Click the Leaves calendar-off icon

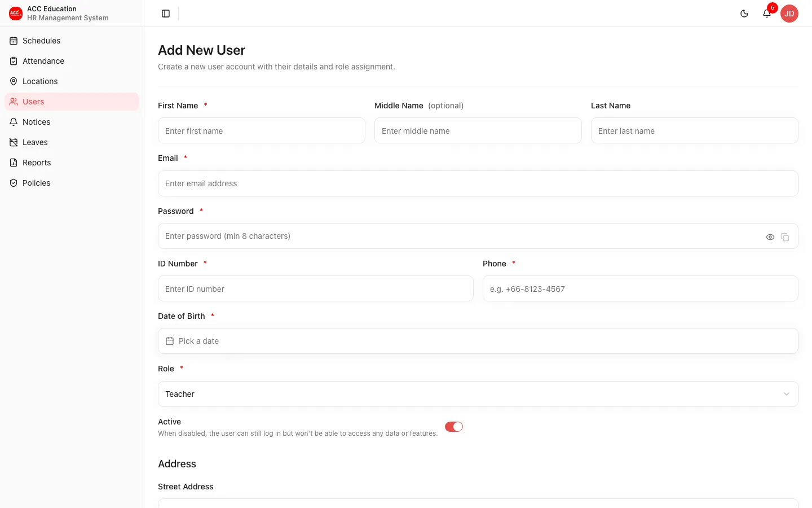click(x=14, y=142)
